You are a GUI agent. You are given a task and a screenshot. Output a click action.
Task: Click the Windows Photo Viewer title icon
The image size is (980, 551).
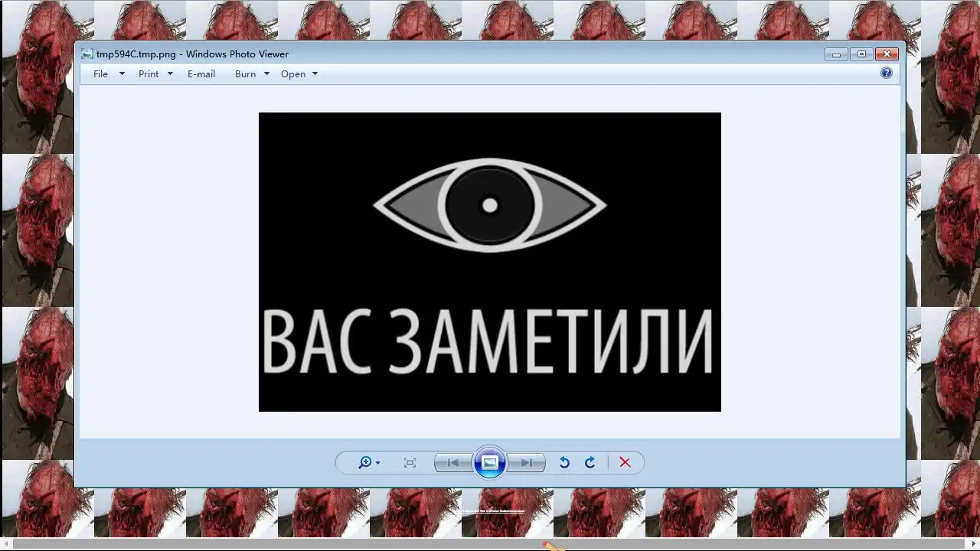click(87, 54)
